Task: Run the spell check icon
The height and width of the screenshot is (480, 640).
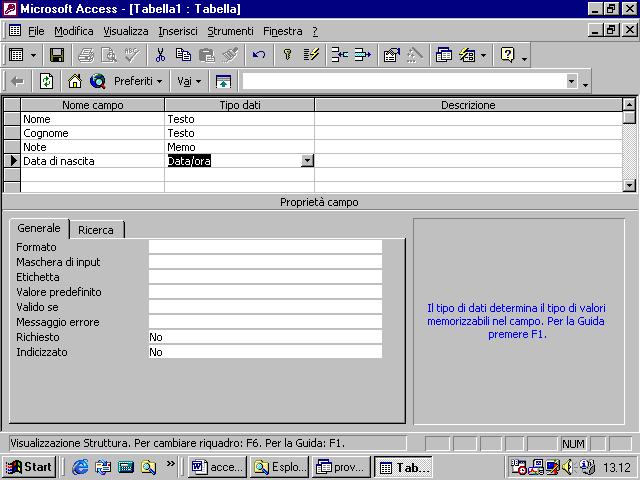Action: (132, 55)
